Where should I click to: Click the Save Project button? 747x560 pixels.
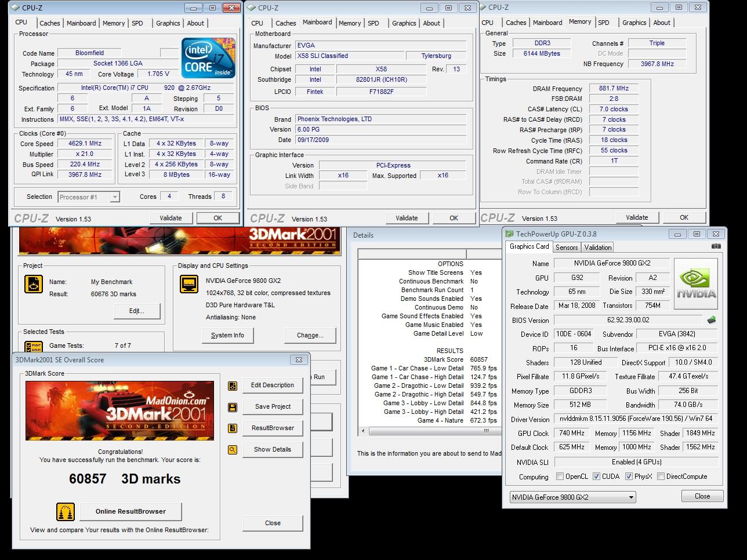(x=273, y=406)
